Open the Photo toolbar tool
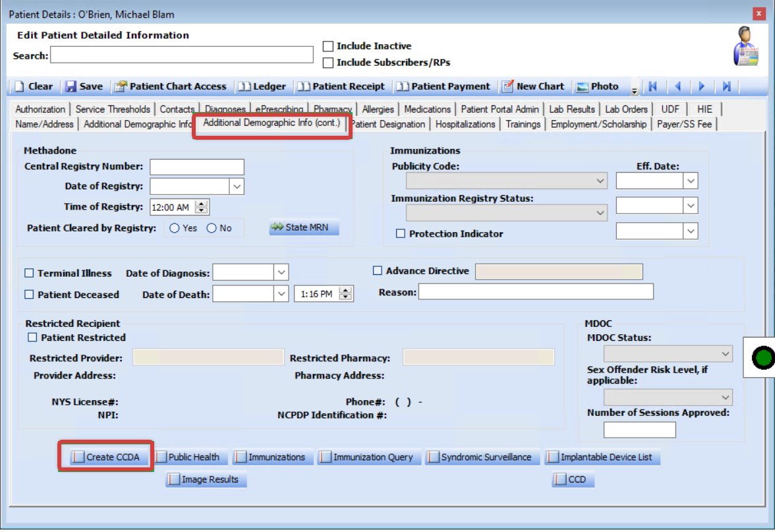The width and height of the screenshot is (775, 532). point(595,86)
